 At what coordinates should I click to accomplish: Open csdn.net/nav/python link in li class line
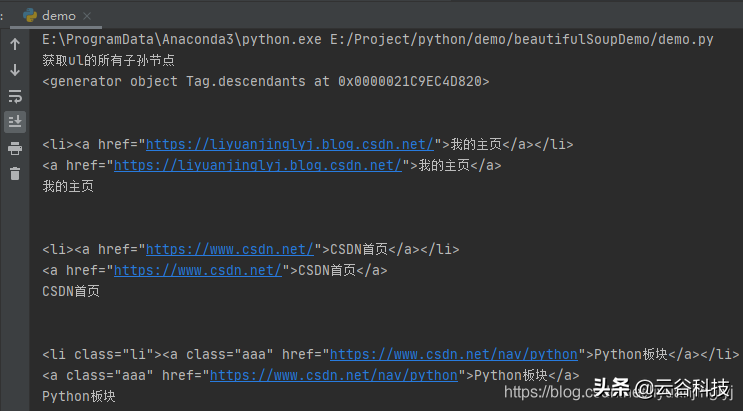453,354
